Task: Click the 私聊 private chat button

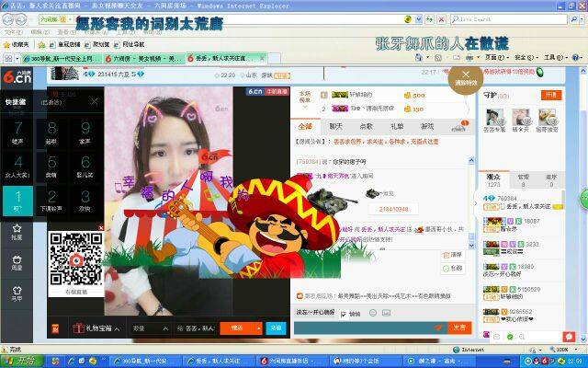Action: coord(453,268)
